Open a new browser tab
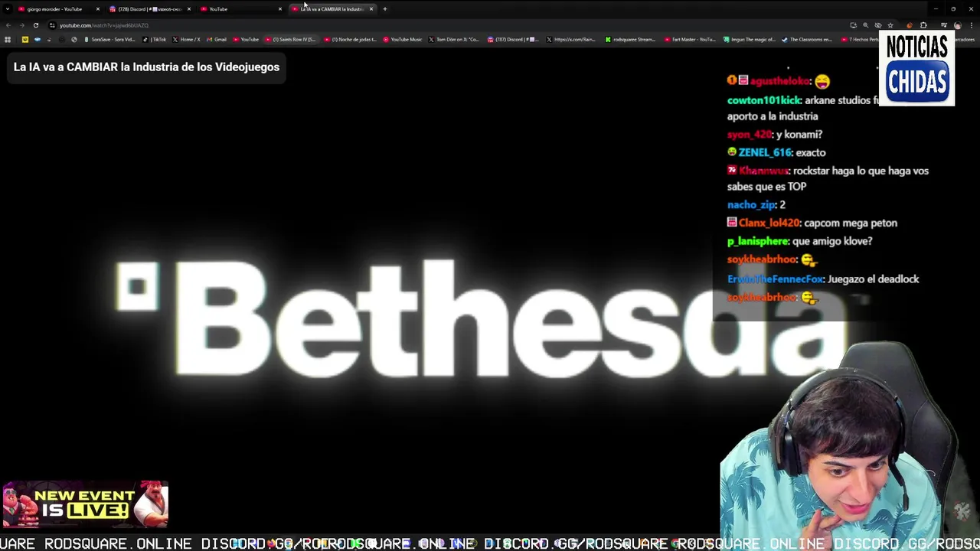The width and height of the screenshot is (980, 551). 385,9
